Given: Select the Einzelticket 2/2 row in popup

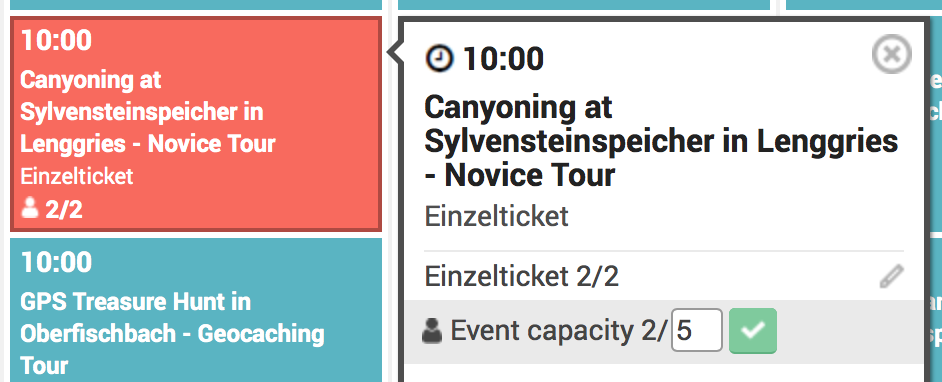Looking at the screenshot, I should [664, 277].
